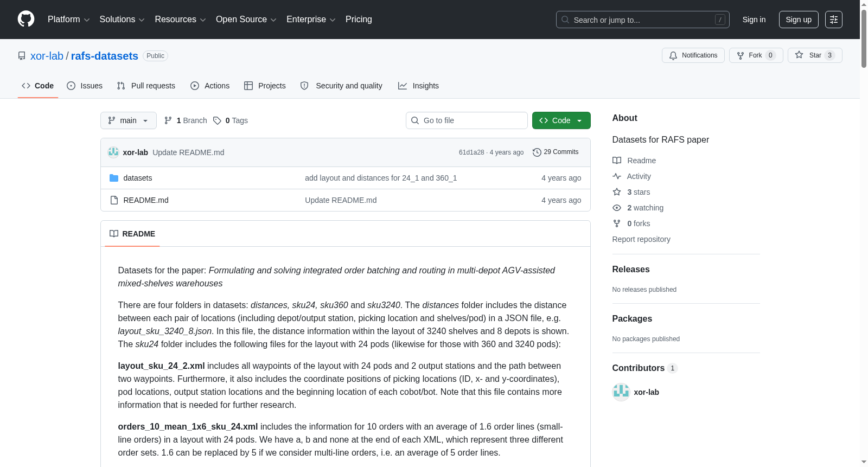This screenshot has height=467, width=868.
Task: Click the README book icon in the file header
Action: click(x=114, y=234)
